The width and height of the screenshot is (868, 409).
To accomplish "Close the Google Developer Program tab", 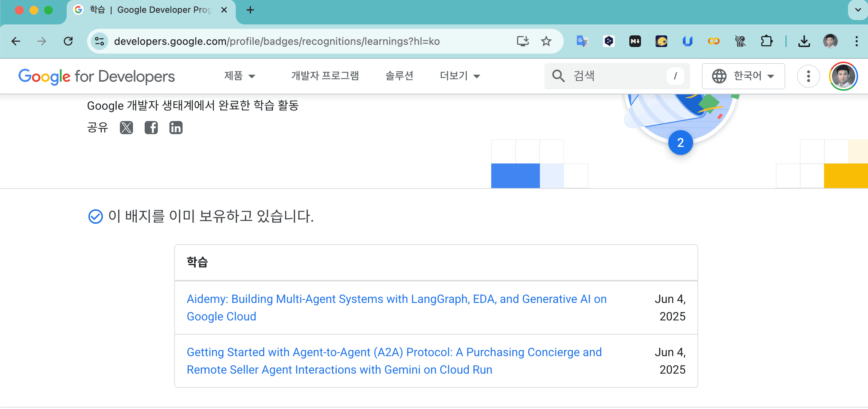I will [224, 10].
